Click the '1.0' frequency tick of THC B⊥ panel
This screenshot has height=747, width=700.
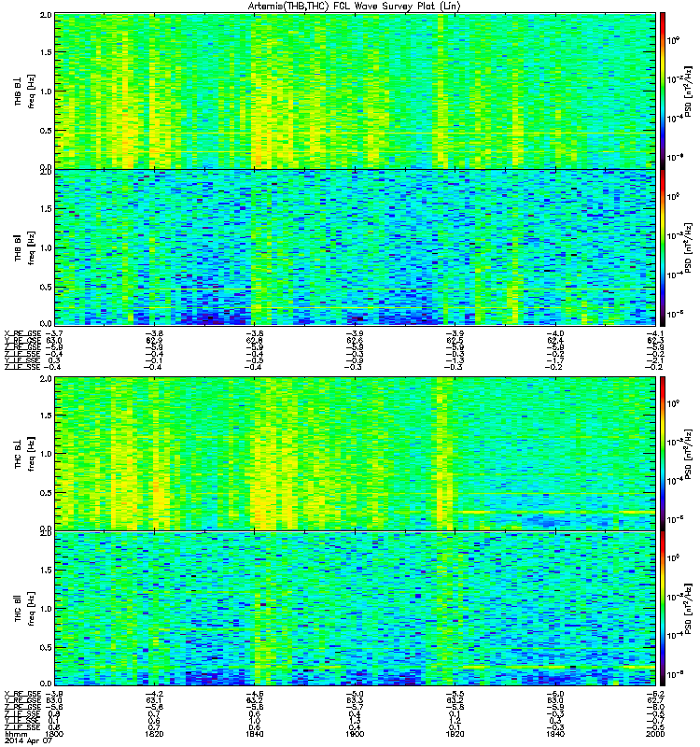(46, 454)
